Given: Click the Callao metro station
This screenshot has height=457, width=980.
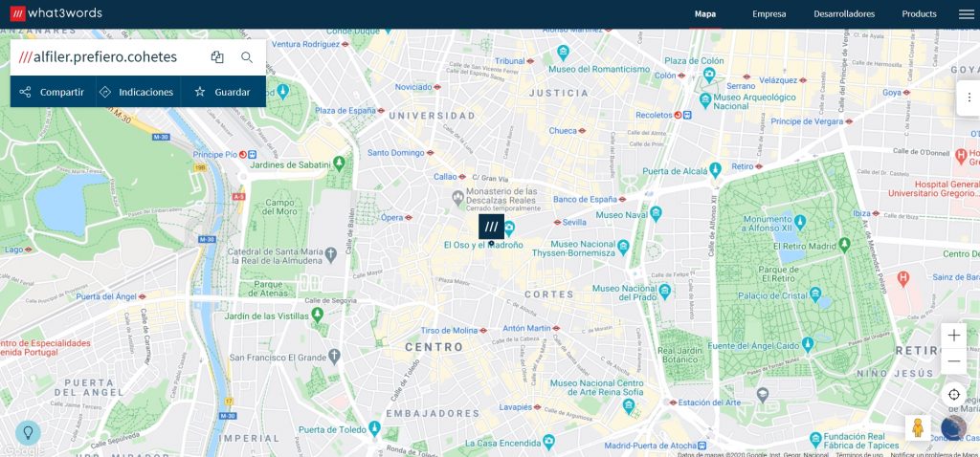Looking at the screenshot, I should (450, 177).
